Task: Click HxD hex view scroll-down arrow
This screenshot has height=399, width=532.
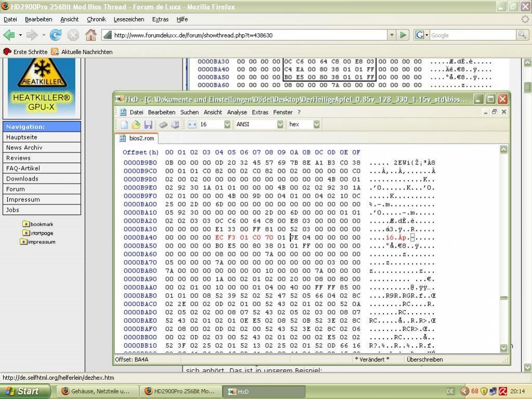Action: click(504, 348)
